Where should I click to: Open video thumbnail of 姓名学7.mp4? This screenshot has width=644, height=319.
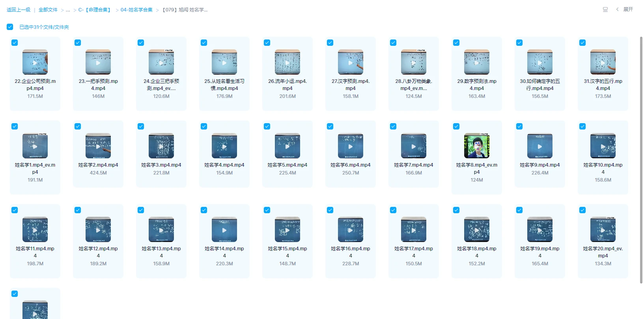pos(414,146)
